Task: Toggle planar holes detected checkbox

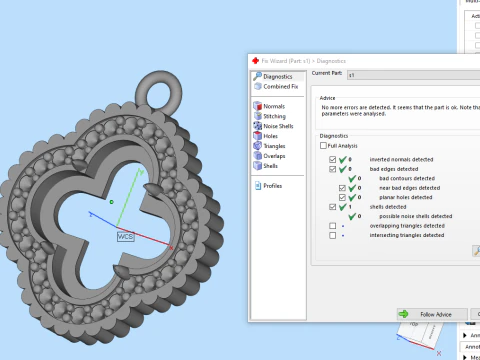Action: (x=342, y=197)
